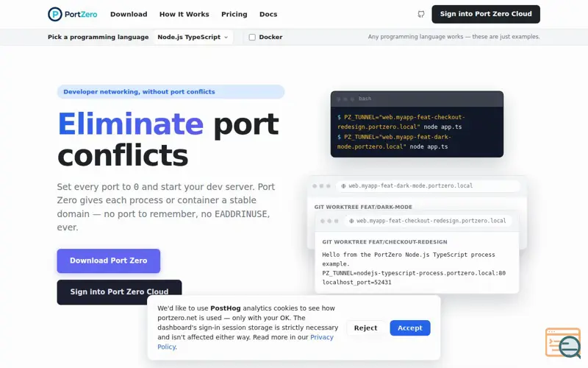Click 'Developer networking, without port conflicts' badge
The width and height of the screenshot is (588, 368).
(x=171, y=91)
